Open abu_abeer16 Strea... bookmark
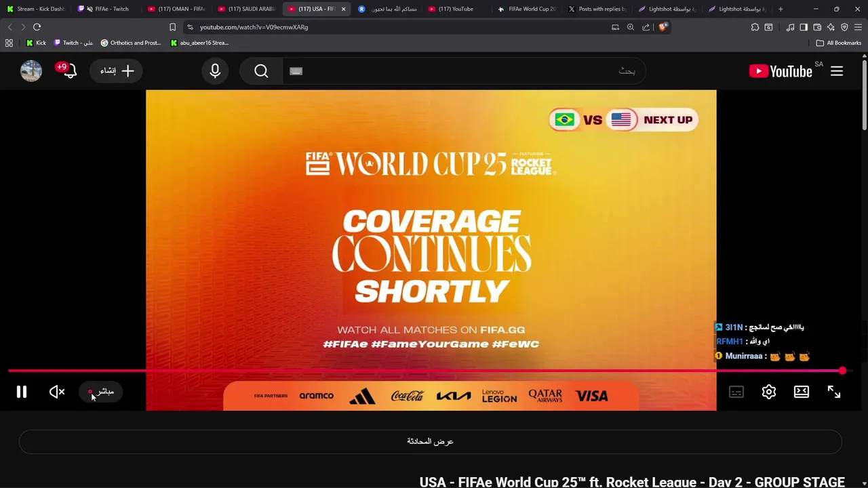 pos(199,43)
